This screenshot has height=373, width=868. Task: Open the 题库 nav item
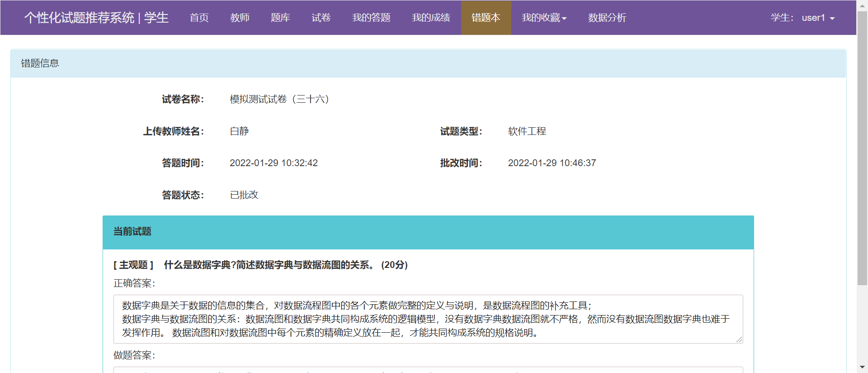(x=280, y=18)
